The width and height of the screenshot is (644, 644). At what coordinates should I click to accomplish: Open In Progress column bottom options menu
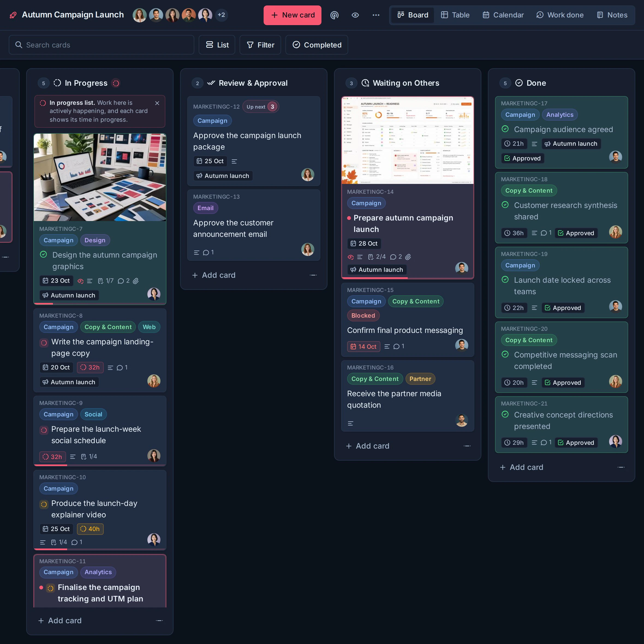[159, 621]
